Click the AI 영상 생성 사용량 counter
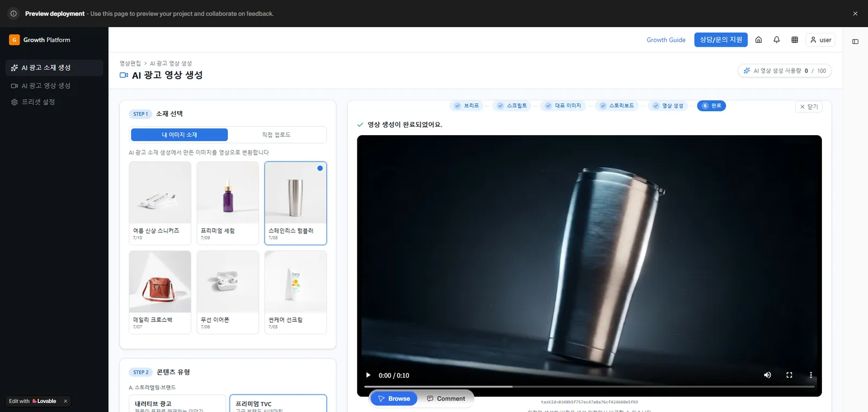The width and height of the screenshot is (868, 412). click(784, 71)
